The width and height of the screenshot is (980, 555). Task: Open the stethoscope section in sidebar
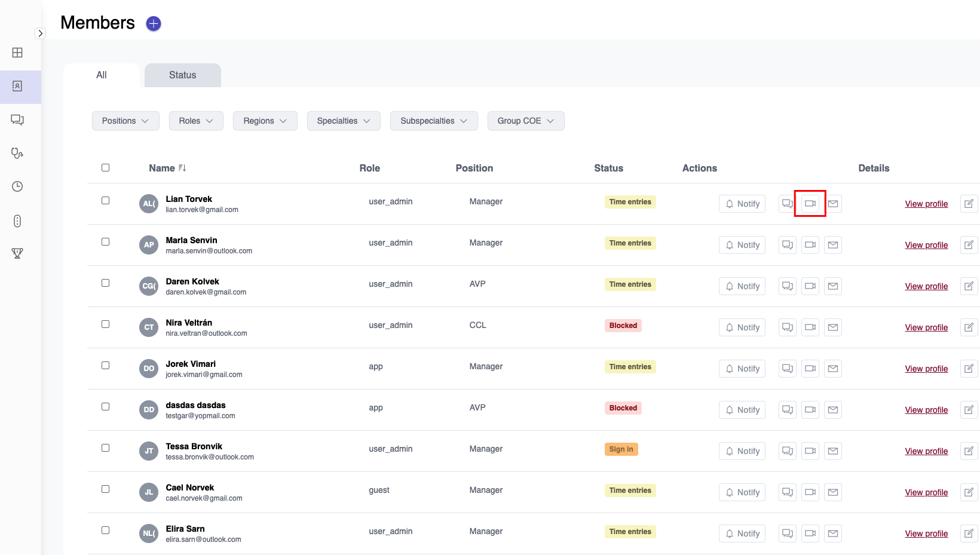[17, 153]
